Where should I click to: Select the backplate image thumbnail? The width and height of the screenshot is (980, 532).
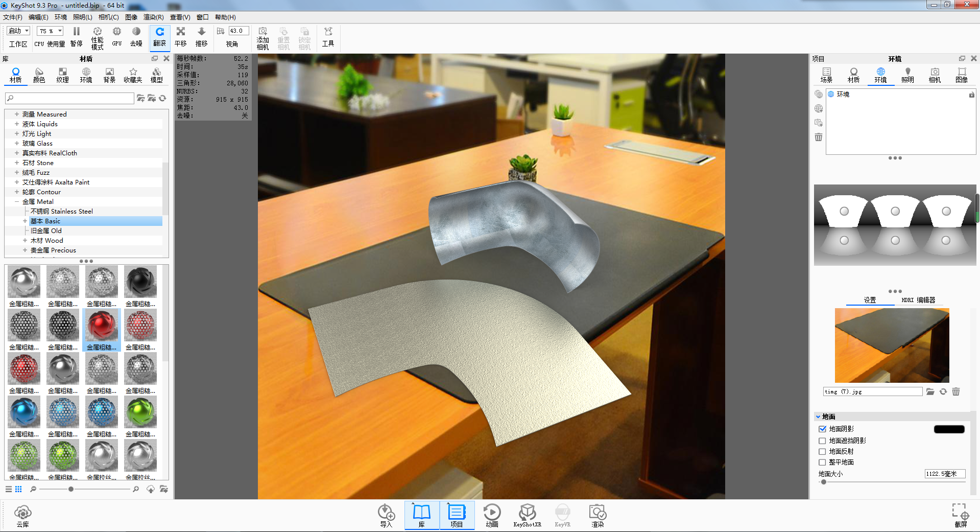point(892,345)
